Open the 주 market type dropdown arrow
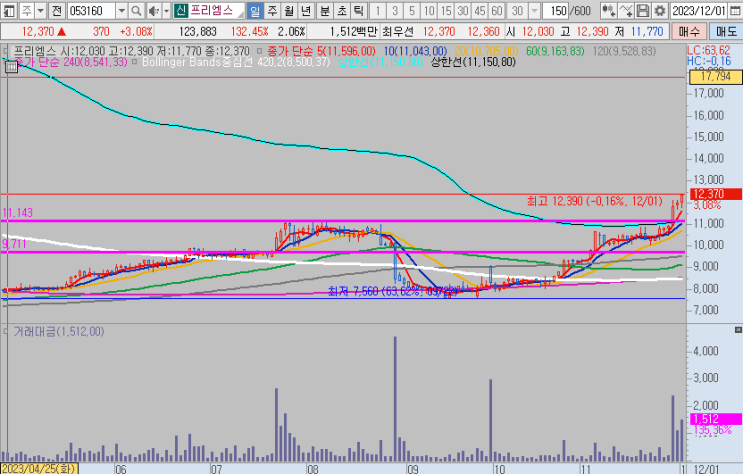 (41, 10)
